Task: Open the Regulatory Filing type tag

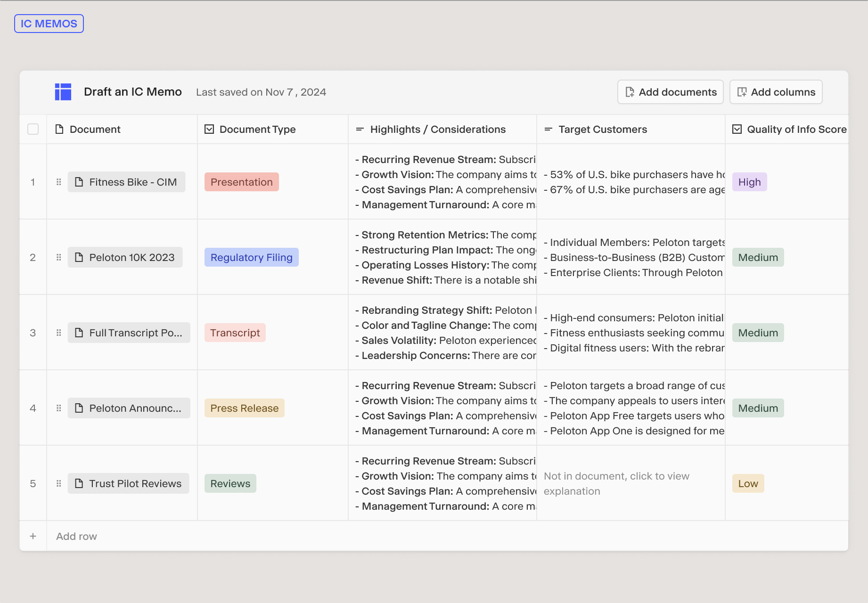Action: coord(251,257)
